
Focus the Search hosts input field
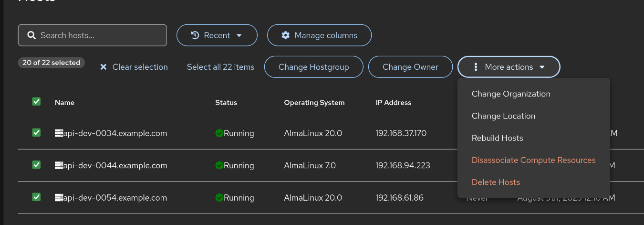coord(100,35)
